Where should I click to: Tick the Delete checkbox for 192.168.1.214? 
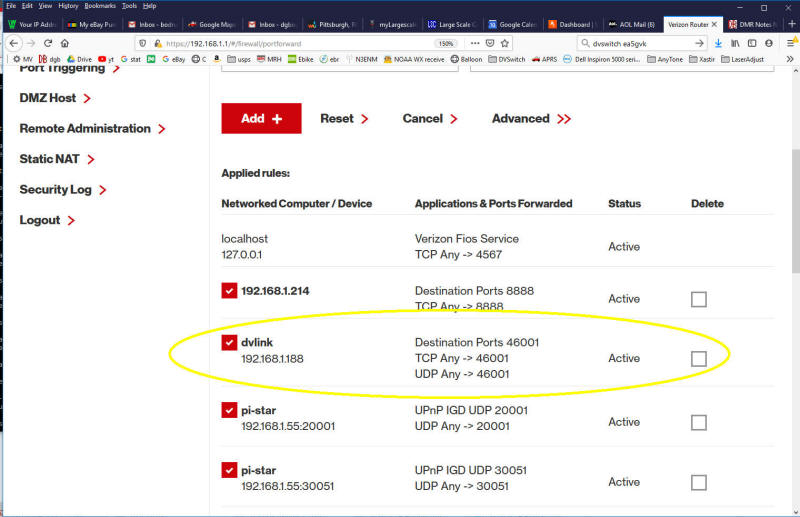[x=698, y=299]
